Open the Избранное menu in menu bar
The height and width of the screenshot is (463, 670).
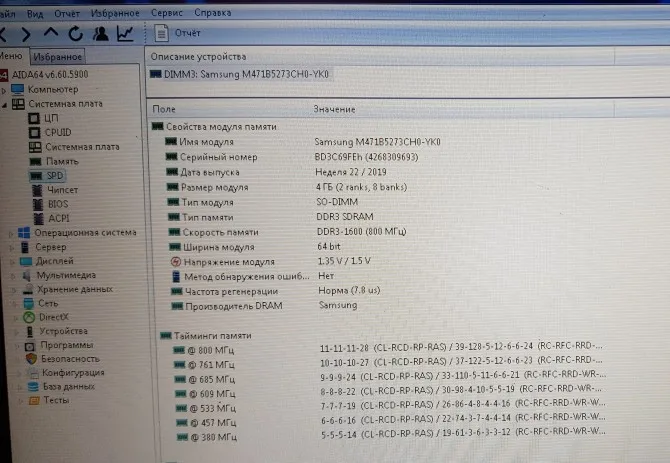point(115,13)
